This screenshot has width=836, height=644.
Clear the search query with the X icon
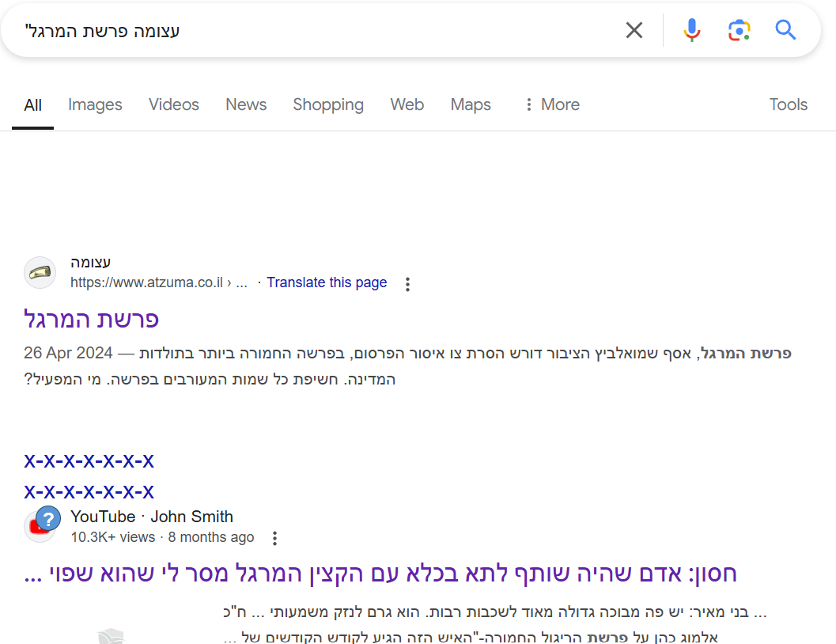[x=634, y=29]
